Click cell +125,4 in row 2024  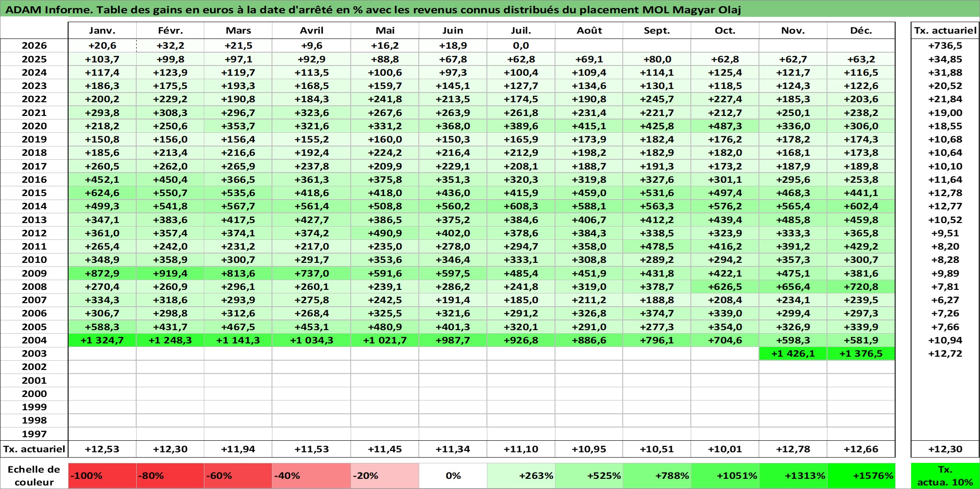(x=725, y=73)
